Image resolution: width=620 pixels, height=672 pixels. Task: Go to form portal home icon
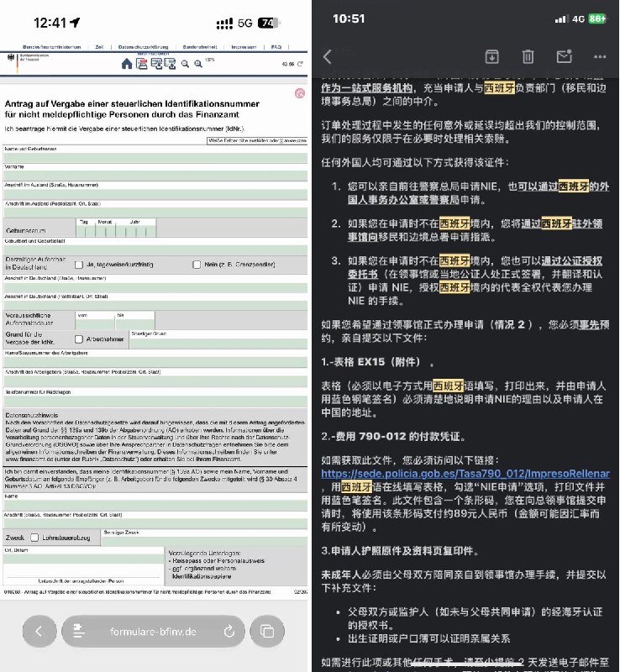point(127,64)
